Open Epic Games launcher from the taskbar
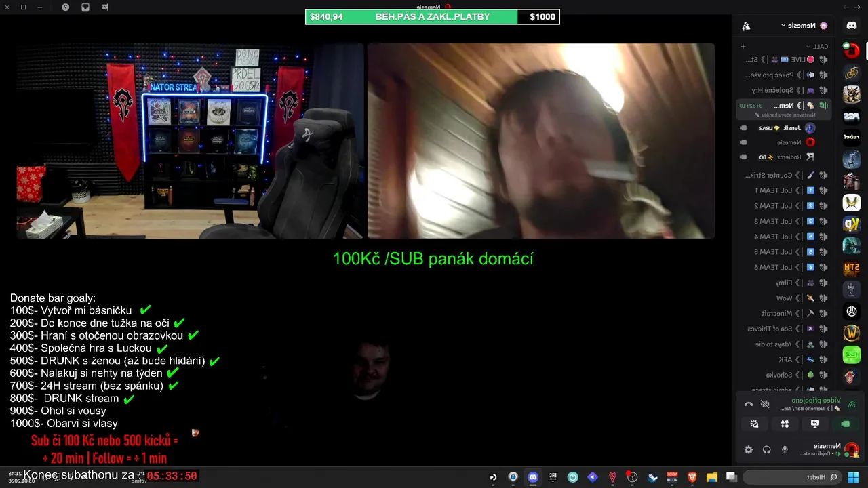The image size is (868, 488). click(553, 476)
